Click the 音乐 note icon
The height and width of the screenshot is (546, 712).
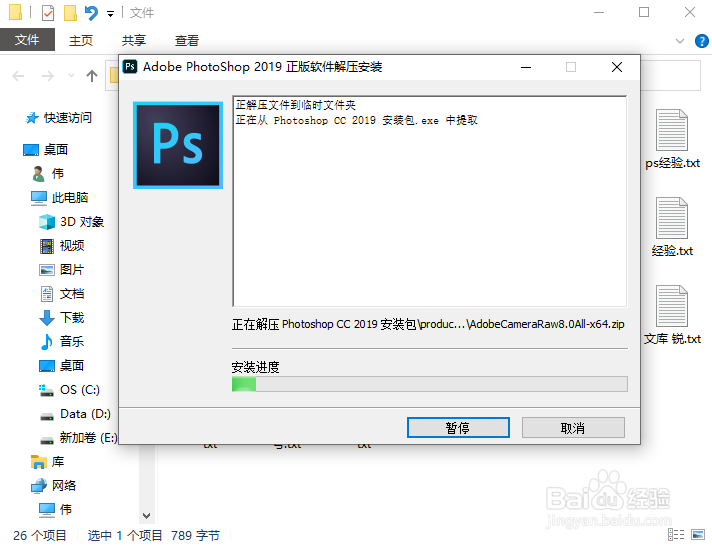tap(47, 342)
